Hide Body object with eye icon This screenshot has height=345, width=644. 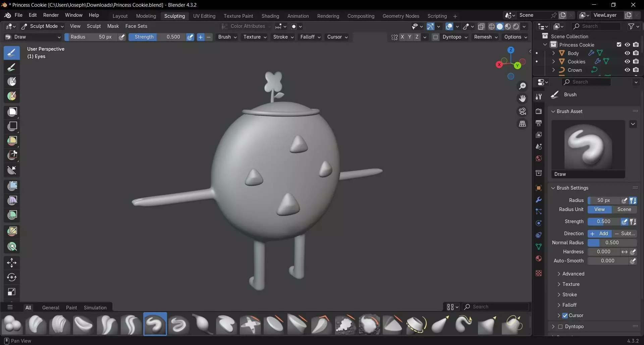[627, 53]
